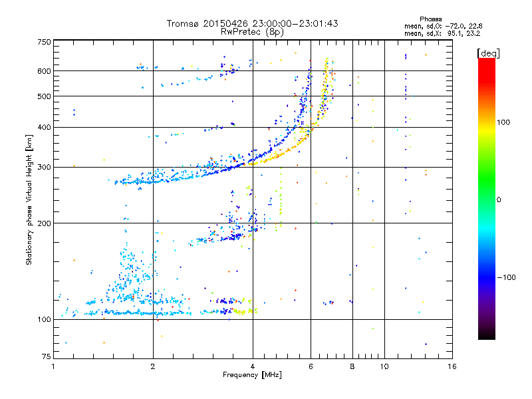Image resolution: width=532 pixels, height=399 pixels.
Task: Click the phase colorbar gradient
Action: coord(487,199)
